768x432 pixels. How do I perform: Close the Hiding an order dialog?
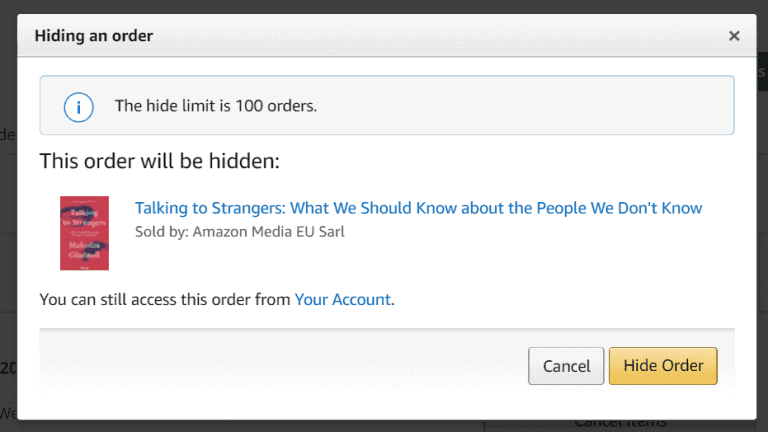(734, 36)
